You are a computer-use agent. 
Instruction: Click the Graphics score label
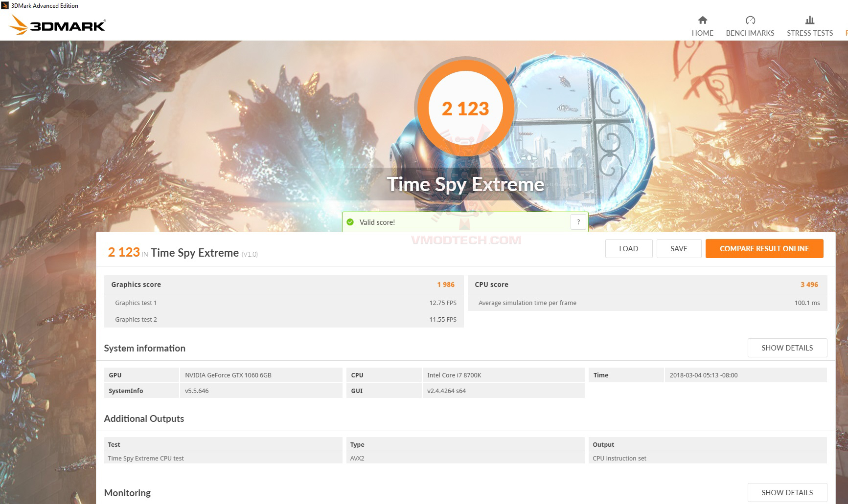coord(136,285)
